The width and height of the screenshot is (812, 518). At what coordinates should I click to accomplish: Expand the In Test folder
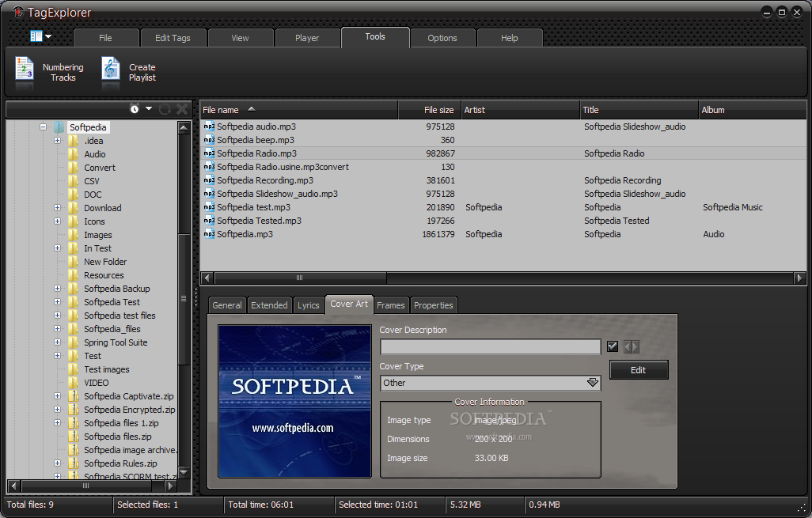[58, 248]
